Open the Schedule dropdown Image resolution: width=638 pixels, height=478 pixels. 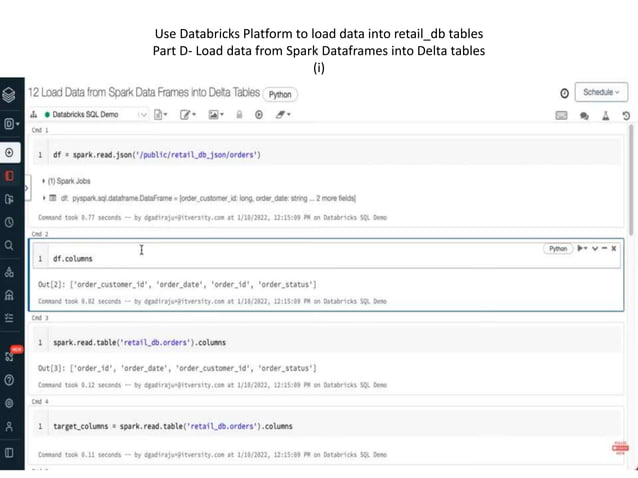click(x=602, y=93)
